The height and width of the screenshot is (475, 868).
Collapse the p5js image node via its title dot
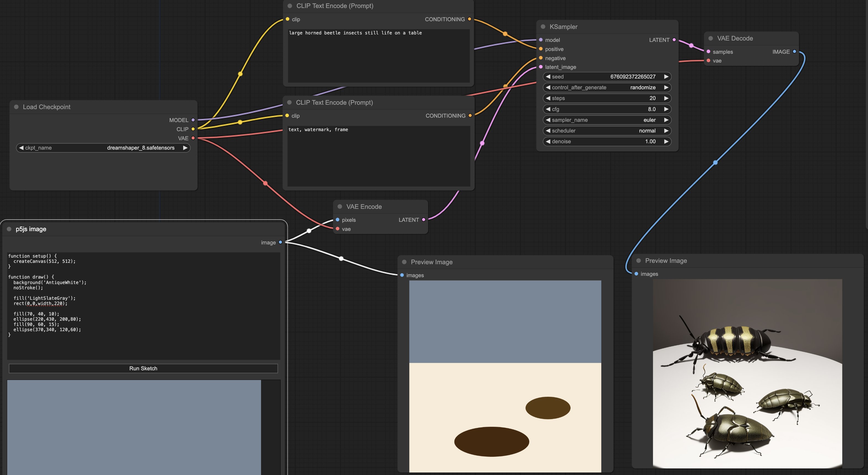(9, 229)
